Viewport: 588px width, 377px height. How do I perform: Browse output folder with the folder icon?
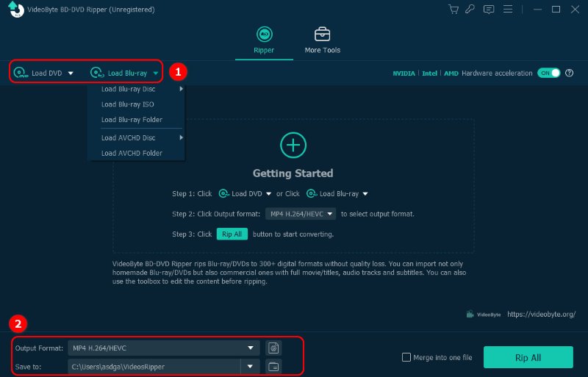coord(273,366)
